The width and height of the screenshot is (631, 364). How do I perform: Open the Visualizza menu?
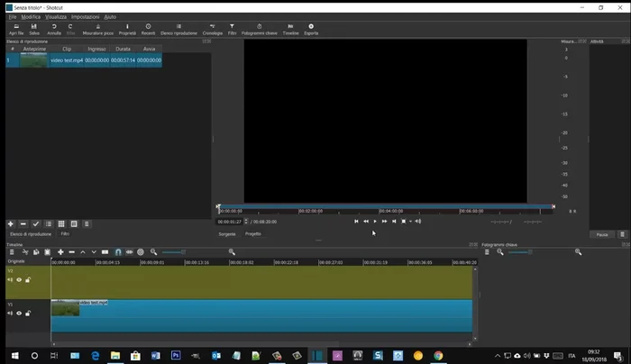pyautogui.click(x=56, y=17)
